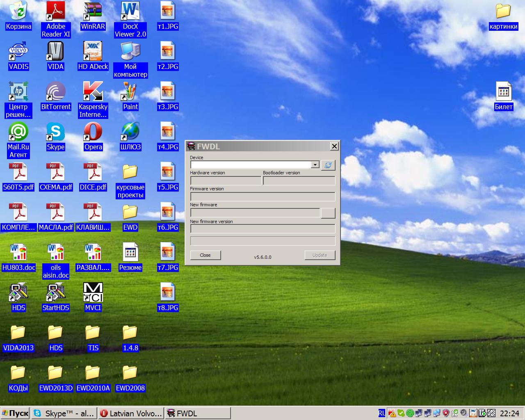Select the DICE.pdf file icon

(x=93, y=176)
